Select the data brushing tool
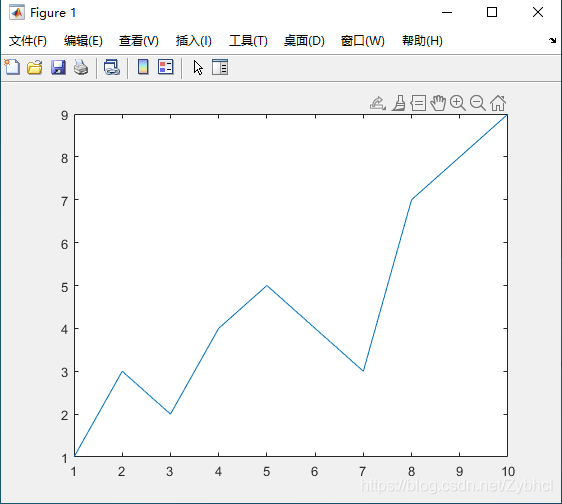562x504 pixels. point(399,103)
